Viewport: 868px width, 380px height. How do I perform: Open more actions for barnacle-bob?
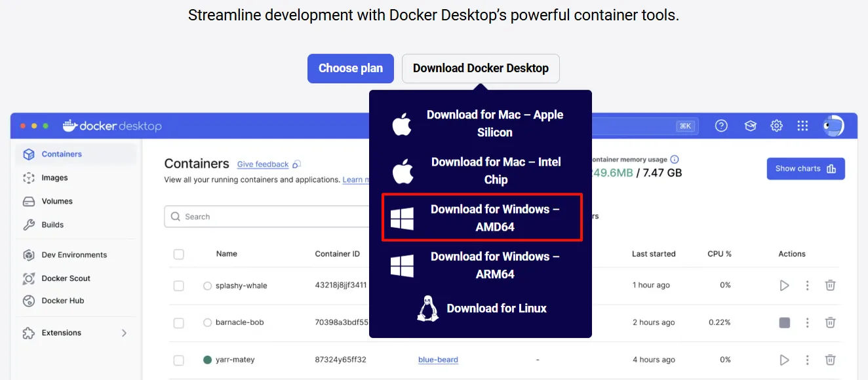pos(808,322)
